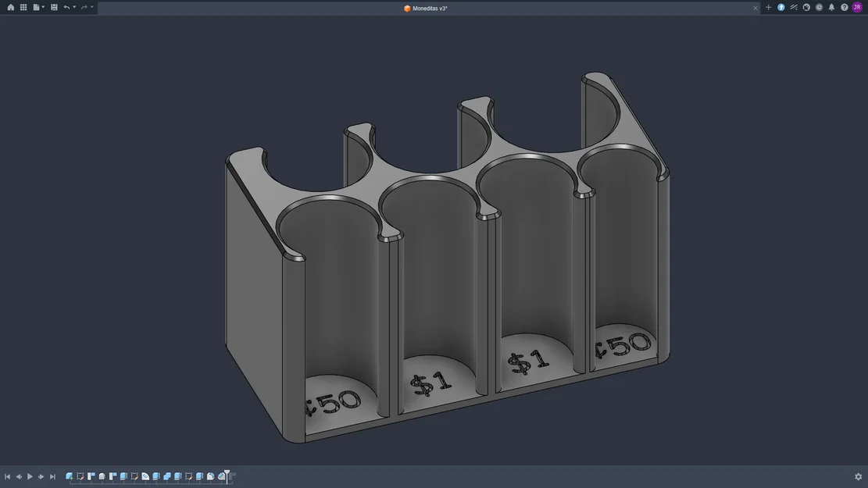
Task: Jump to the end of the timeline
Action: (52, 476)
